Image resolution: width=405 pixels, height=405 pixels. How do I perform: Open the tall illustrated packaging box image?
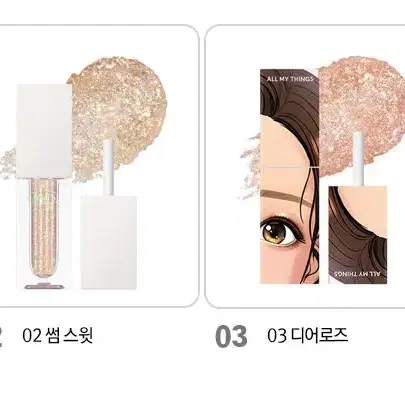click(289, 176)
